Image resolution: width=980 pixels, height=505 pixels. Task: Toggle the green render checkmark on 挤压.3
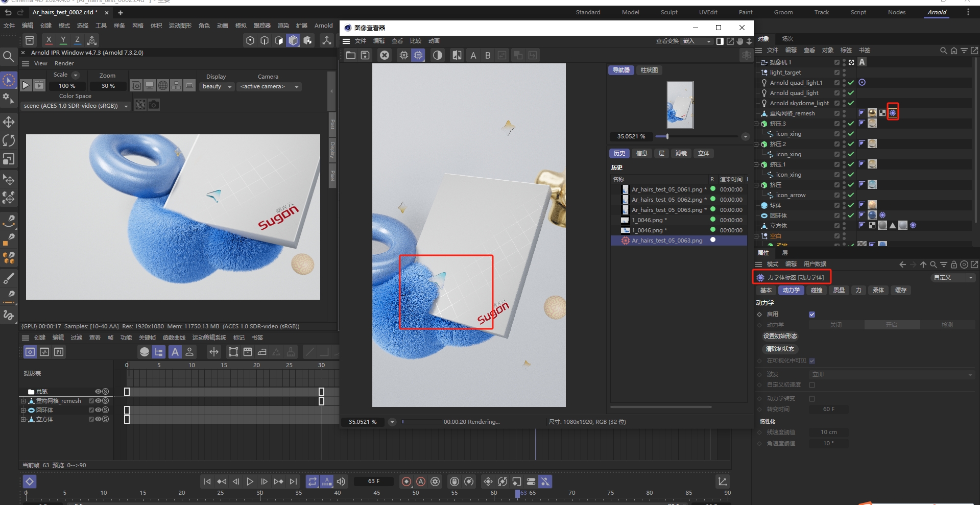(852, 123)
